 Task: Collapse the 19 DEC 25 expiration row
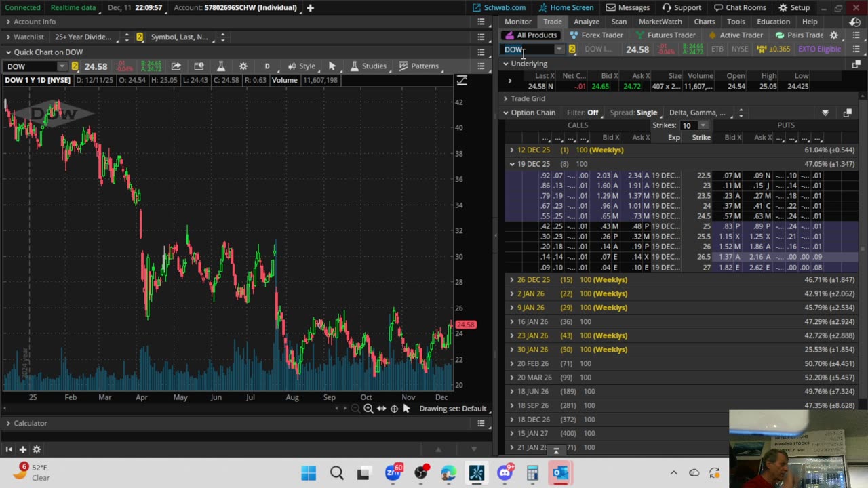[512, 164]
